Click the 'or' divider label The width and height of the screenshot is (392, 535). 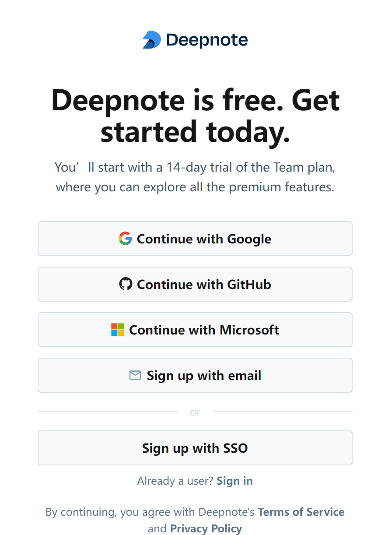pos(195,412)
